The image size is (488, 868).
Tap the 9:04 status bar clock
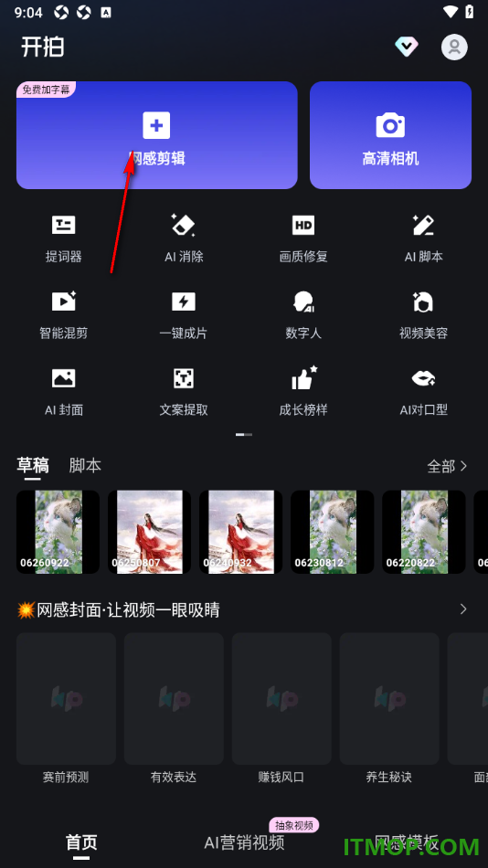(x=28, y=13)
